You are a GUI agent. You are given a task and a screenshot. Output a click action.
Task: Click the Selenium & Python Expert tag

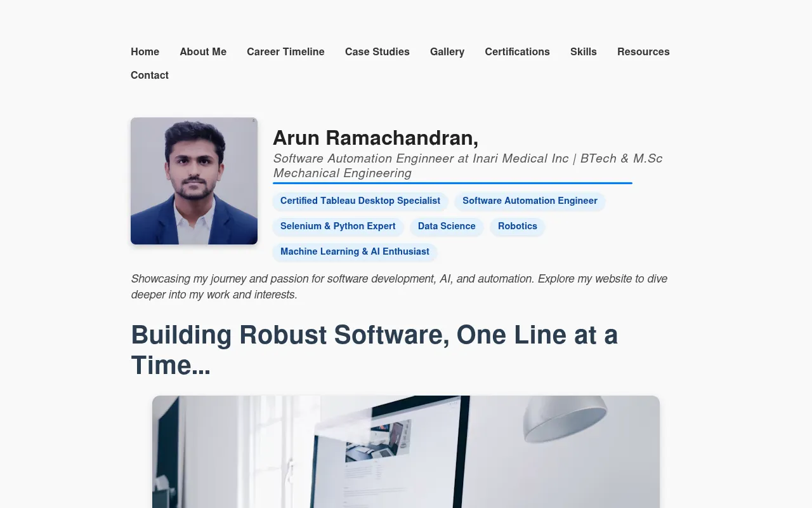[338, 227]
